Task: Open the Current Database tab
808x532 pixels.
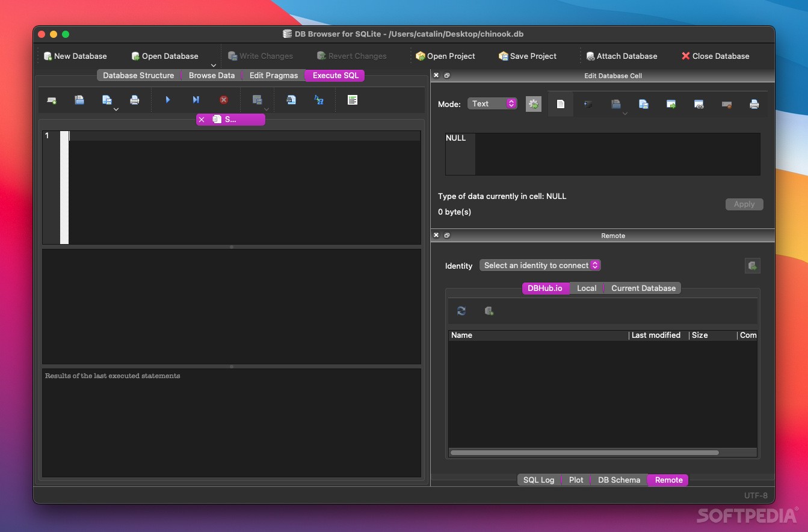Action: point(643,288)
